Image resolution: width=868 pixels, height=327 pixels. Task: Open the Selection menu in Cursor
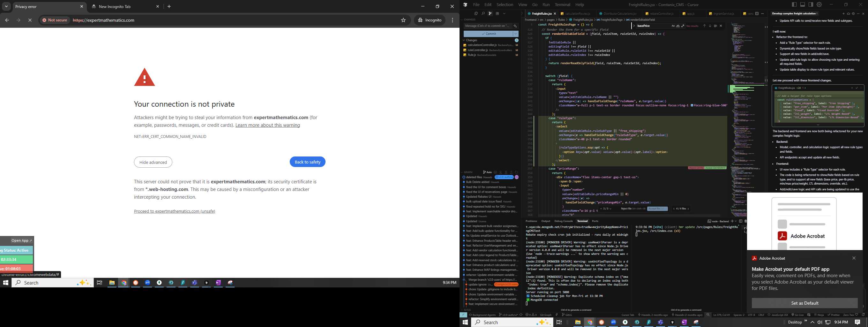[505, 5]
